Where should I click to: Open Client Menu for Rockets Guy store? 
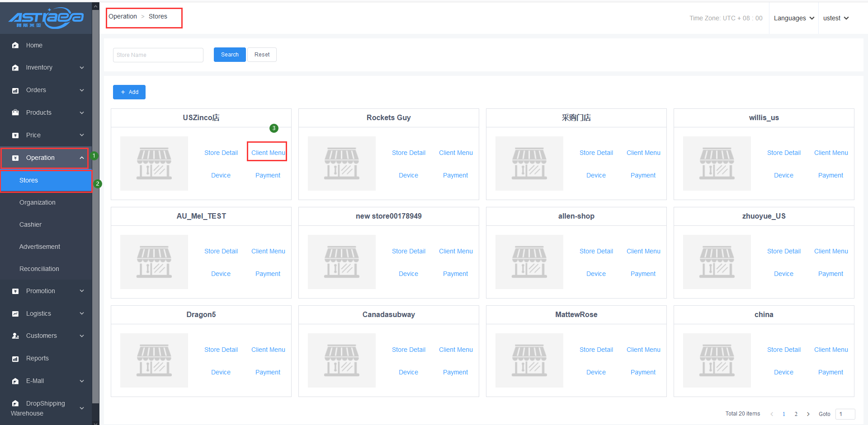click(456, 153)
